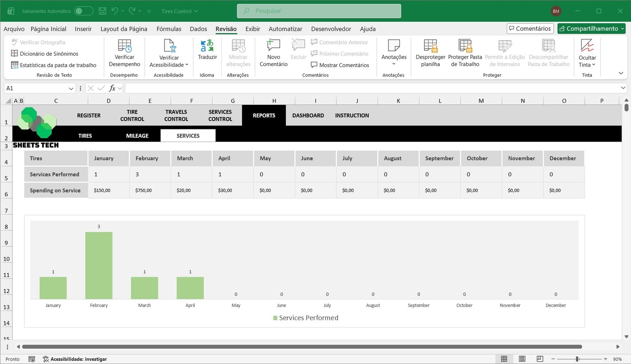Screen dimensions: 631x364
Task: Toggle Salvamento Automático switch
Action: (x=84, y=11)
